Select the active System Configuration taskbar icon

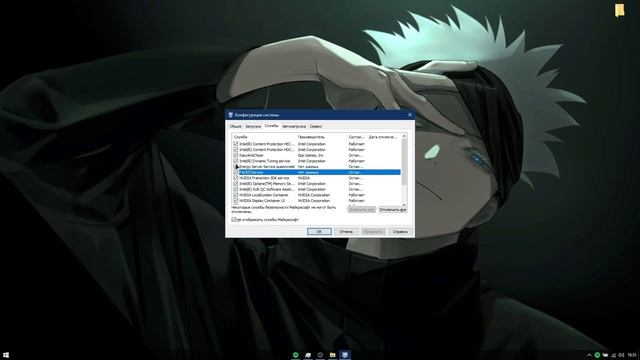click(x=345, y=355)
